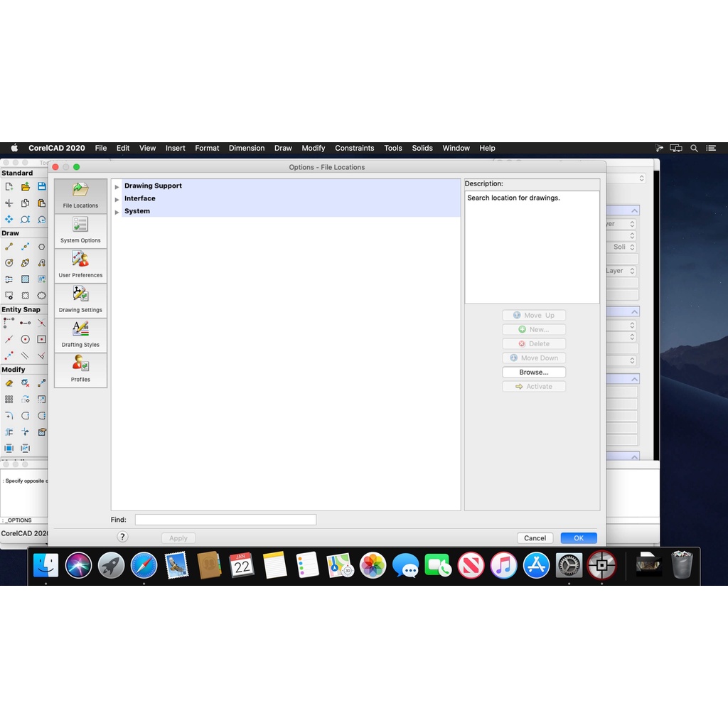Open the App Store from the dock
The image size is (728, 728).
click(536, 566)
